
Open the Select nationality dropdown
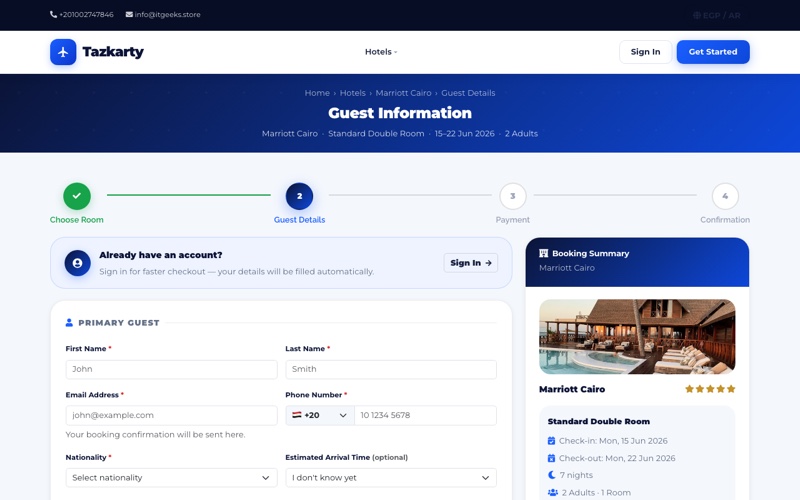pos(171,478)
